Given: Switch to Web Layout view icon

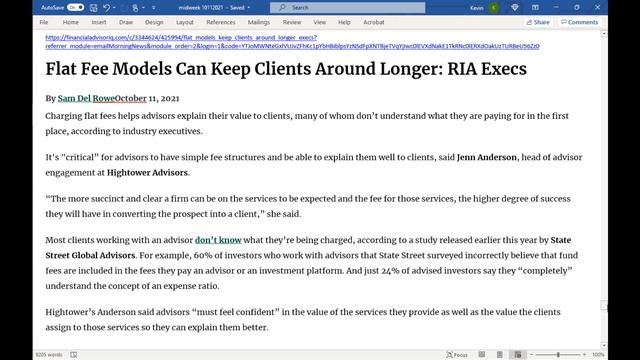Looking at the screenshot, I should (518, 355).
